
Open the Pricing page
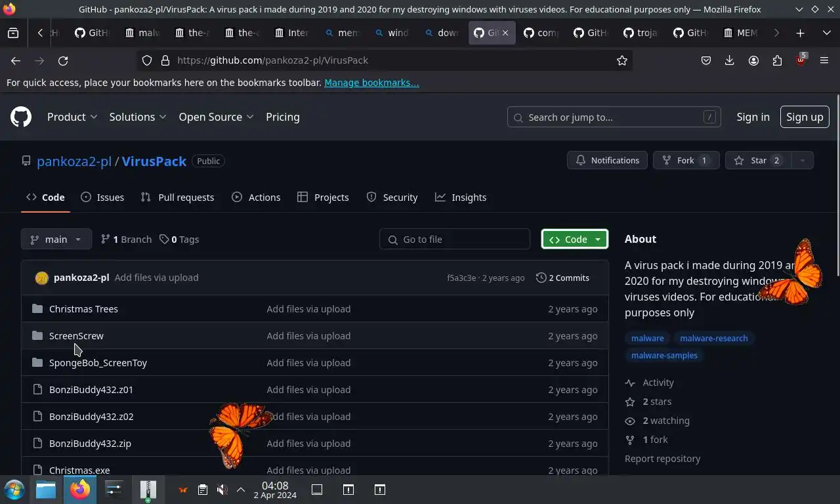point(283,117)
